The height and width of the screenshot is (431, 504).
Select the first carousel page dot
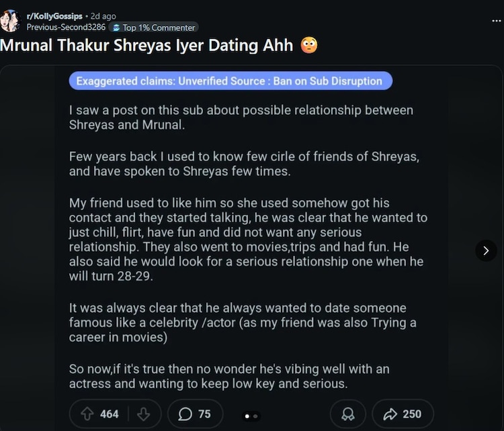point(247,416)
